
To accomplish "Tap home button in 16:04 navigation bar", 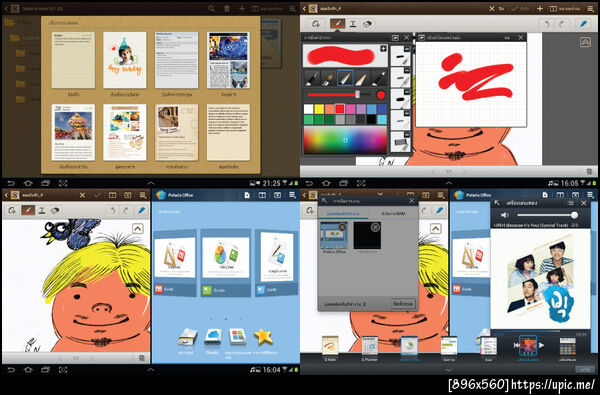I will point(28,370).
